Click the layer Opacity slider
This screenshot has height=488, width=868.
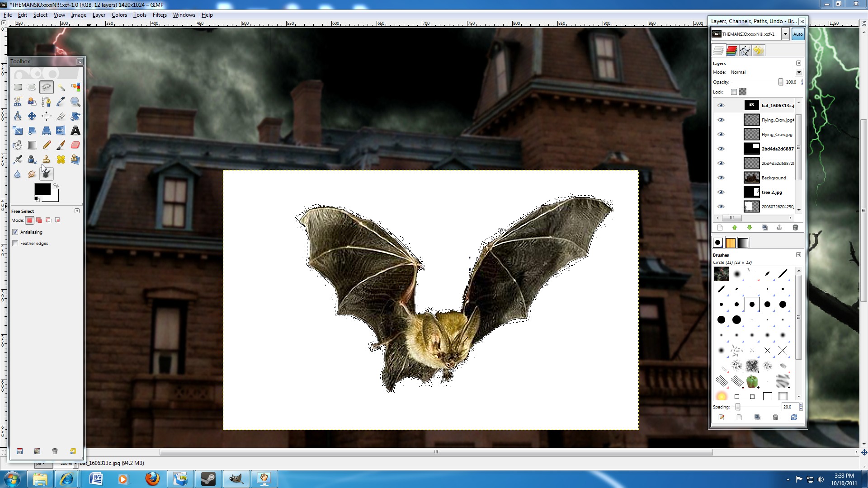(x=757, y=82)
